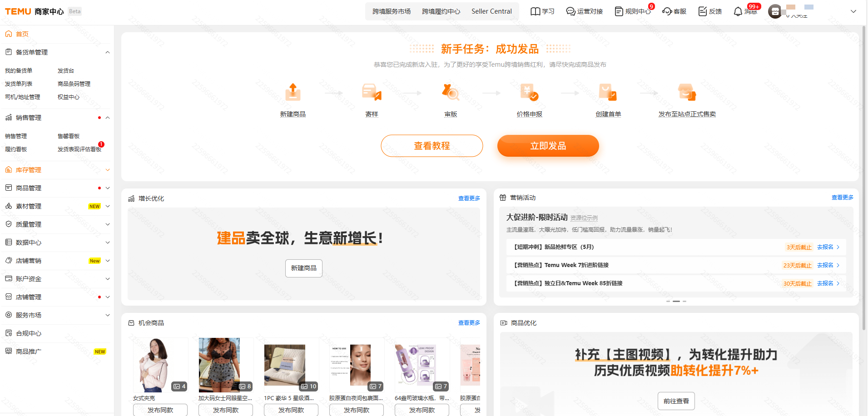
Task: Expand the 素材管理 chevron
Action: pos(108,206)
